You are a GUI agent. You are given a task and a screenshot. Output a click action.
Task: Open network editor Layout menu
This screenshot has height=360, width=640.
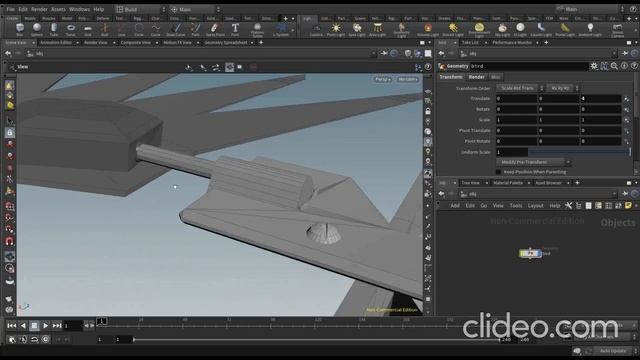[x=536, y=206]
